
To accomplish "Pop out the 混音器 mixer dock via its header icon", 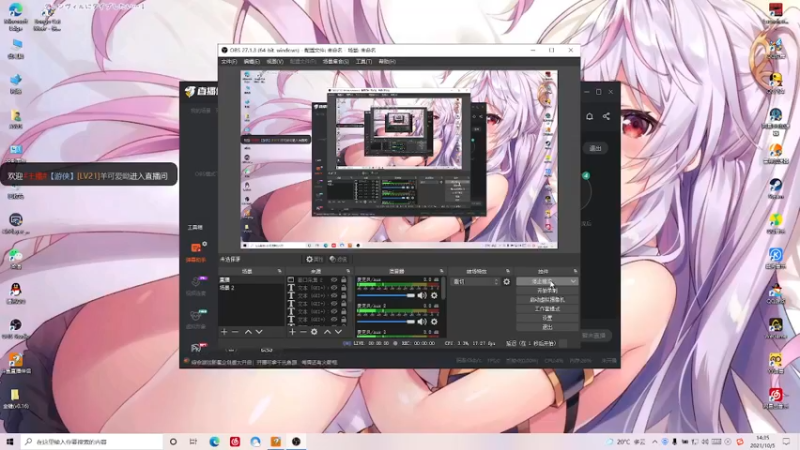I will 441,271.
